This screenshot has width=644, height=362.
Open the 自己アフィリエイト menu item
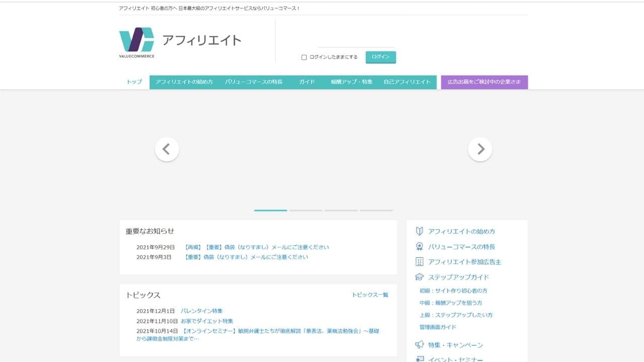pyautogui.click(x=407, y=82)
